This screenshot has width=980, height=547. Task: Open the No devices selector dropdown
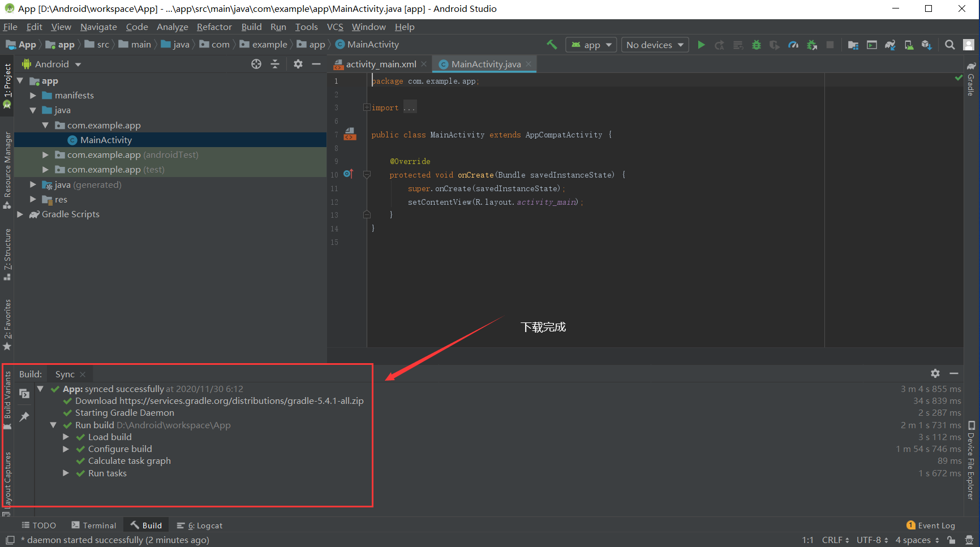tap(655, 45)
